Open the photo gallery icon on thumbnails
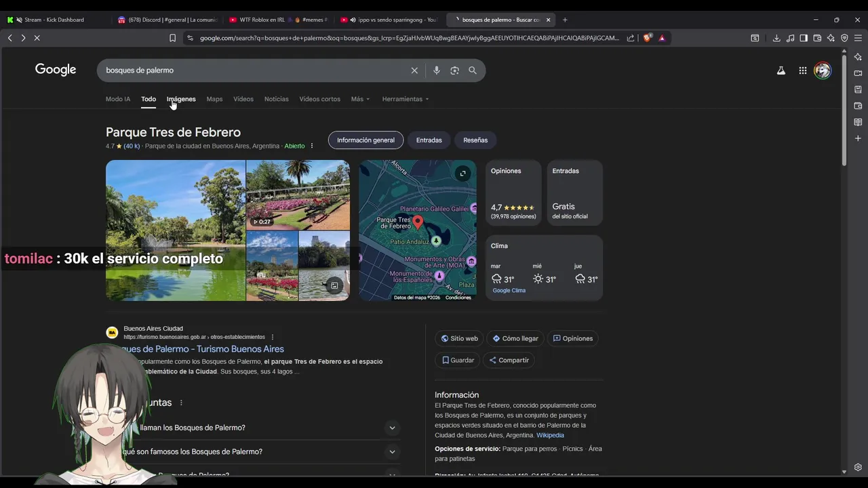 click(334, 285)
